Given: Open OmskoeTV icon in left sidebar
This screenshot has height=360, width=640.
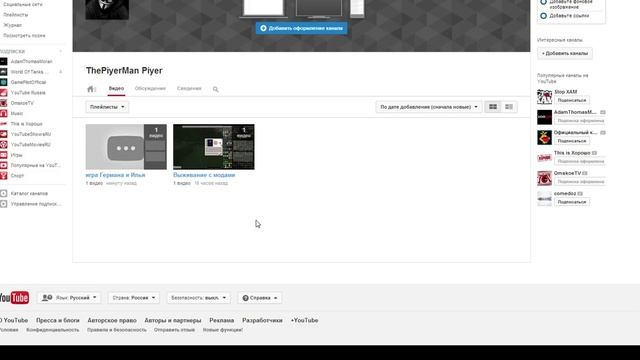Looking at the screenshot, I should click(x=4, y=103).
